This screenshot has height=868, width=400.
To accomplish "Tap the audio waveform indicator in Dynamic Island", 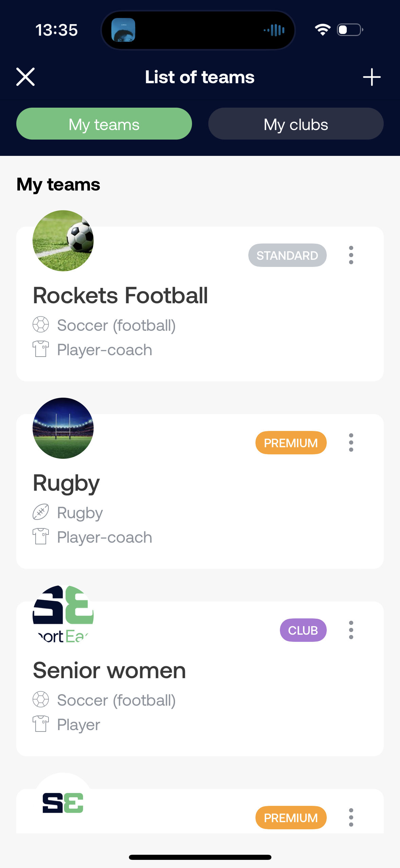I will 274,30.
